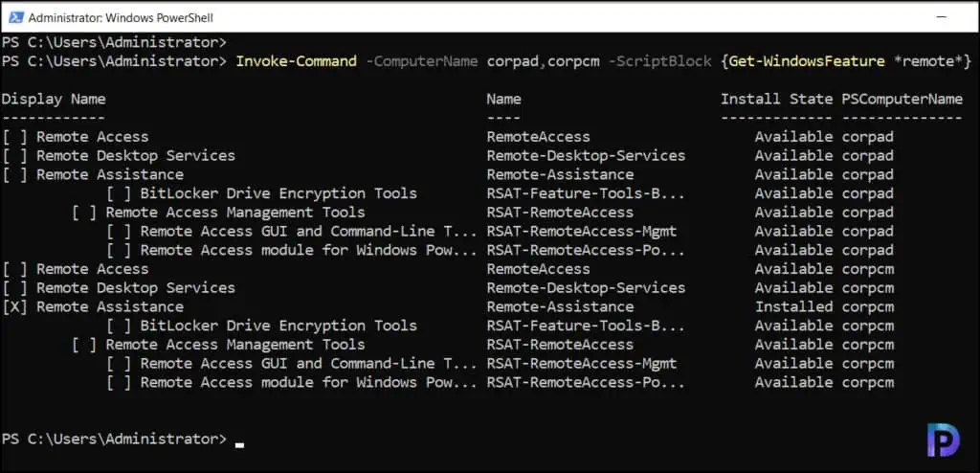Click 'Remote Desktop Services' display name for corpad

(x=136, y=155)
